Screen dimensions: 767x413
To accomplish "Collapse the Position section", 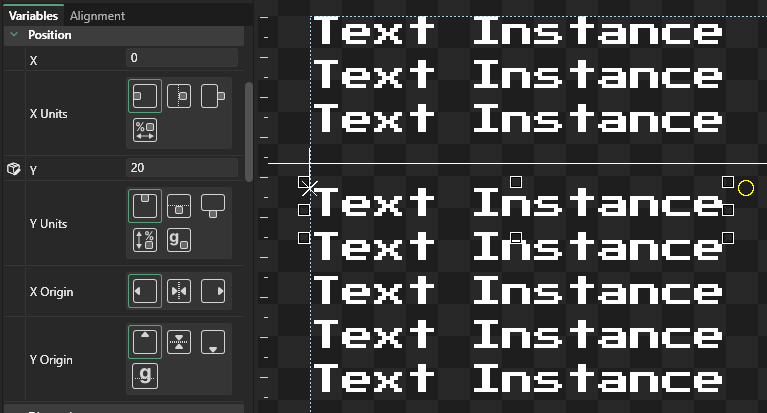I will [15, 35].
